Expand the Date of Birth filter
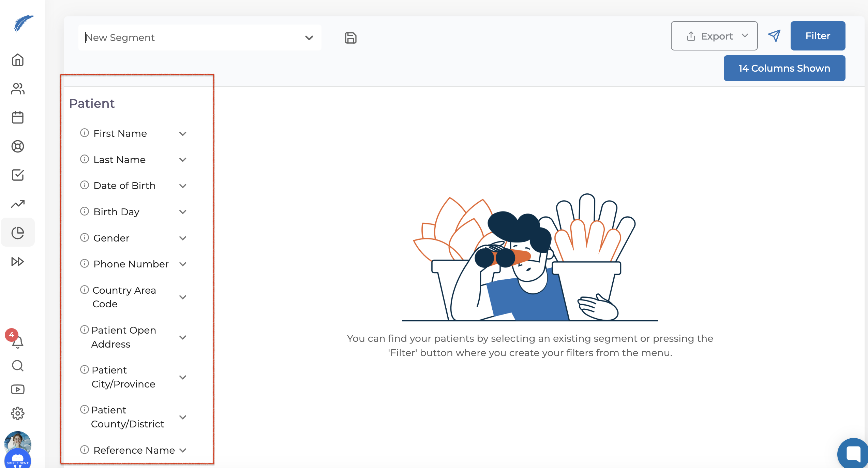868x468 pixels. pos(183,186)
